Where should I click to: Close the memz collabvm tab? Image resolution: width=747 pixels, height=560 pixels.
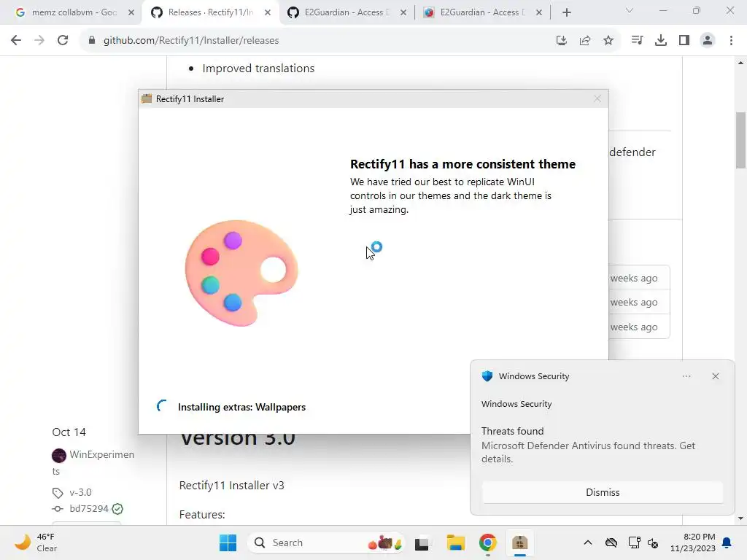point(131,13)
